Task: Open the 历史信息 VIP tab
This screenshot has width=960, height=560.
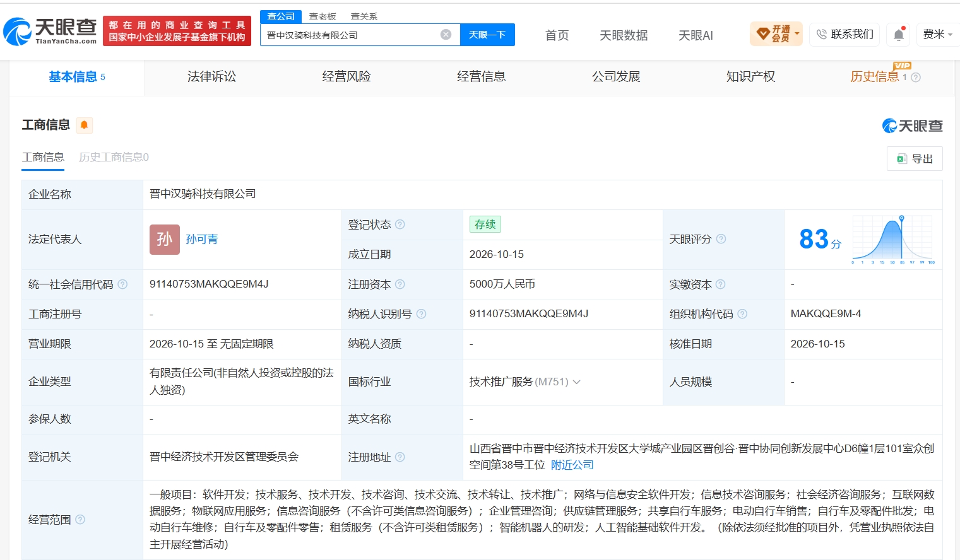Action: click(875, 77)
